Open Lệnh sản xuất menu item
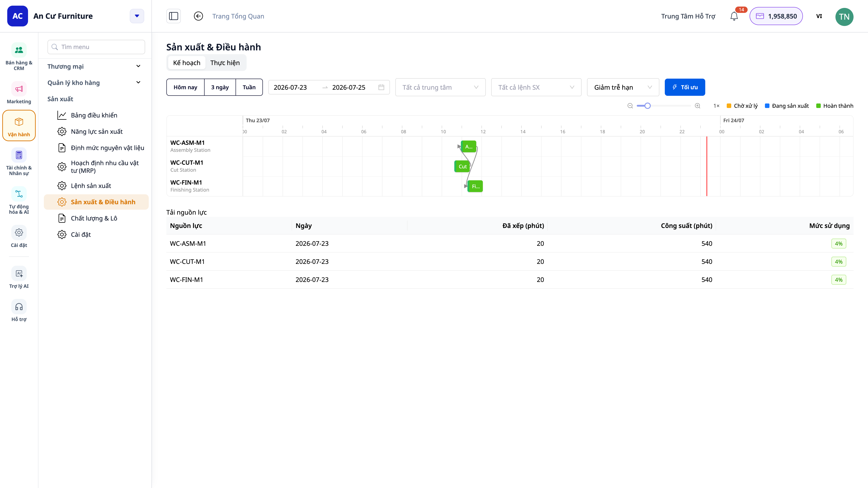 [x=96, y=185]
